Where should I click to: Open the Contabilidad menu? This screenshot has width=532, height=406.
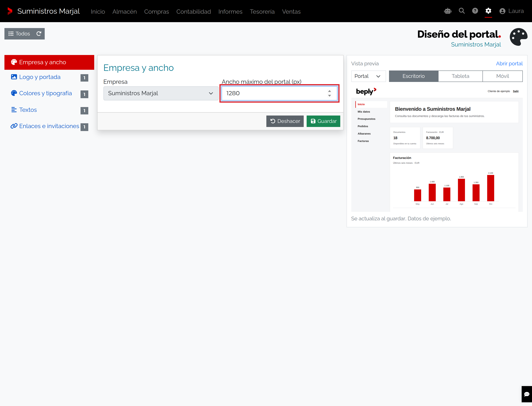click(x=194, y=12)
